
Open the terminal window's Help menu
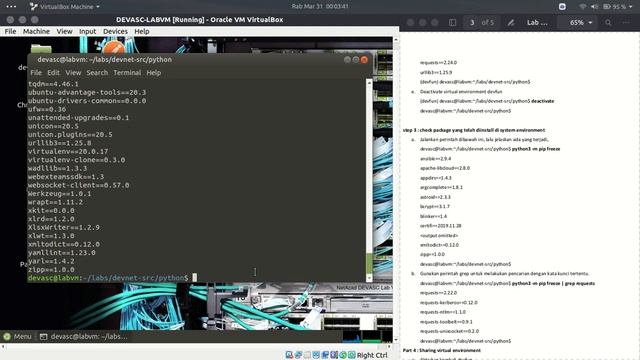click(153, 73)
